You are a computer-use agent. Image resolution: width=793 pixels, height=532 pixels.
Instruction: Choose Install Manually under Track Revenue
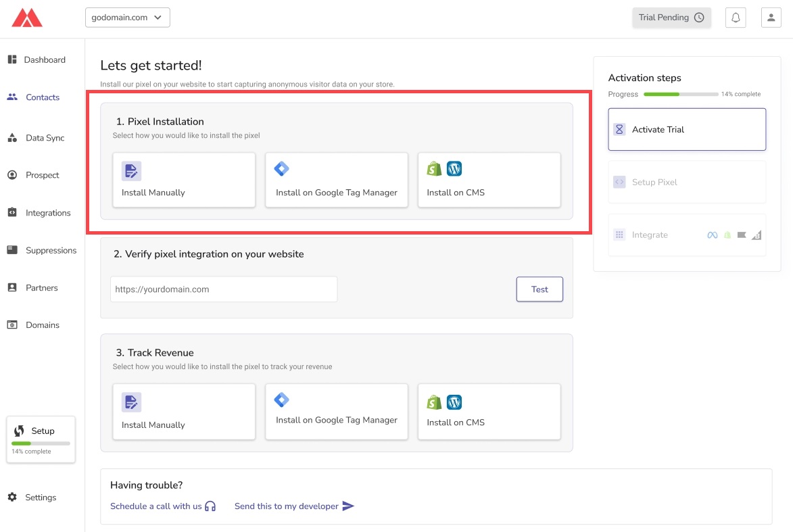[184, 412]
